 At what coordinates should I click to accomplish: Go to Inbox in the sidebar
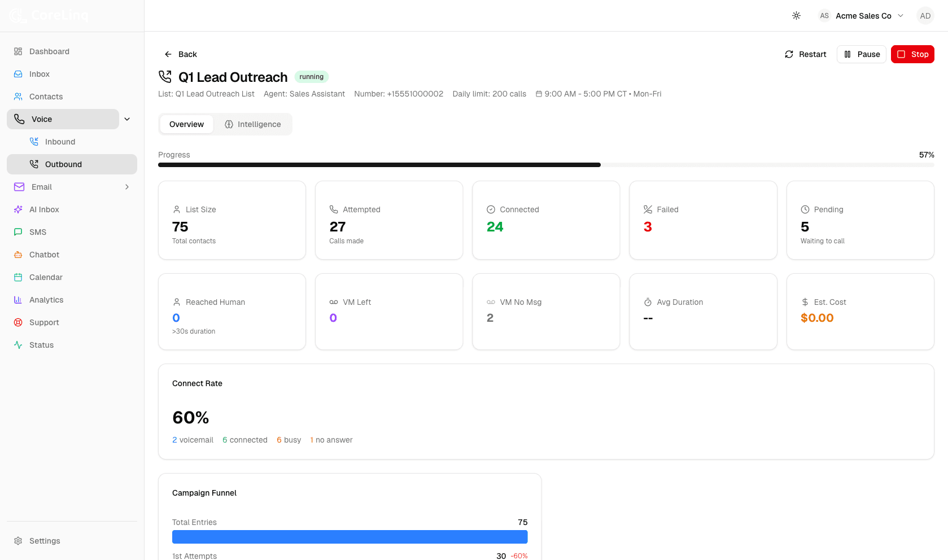[x=72, y=74]
